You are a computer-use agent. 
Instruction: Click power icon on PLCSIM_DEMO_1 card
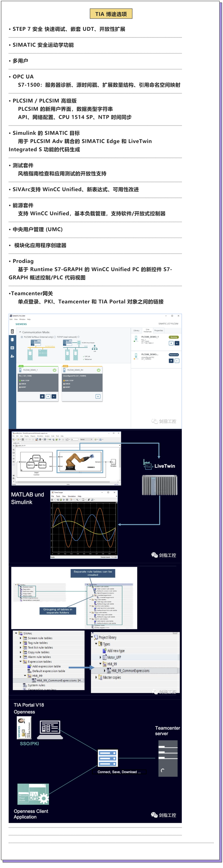coord(55,370)
